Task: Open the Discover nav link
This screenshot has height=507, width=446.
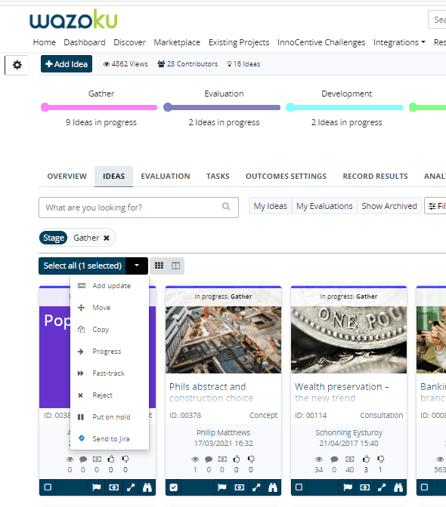Action: pos(129,42)
